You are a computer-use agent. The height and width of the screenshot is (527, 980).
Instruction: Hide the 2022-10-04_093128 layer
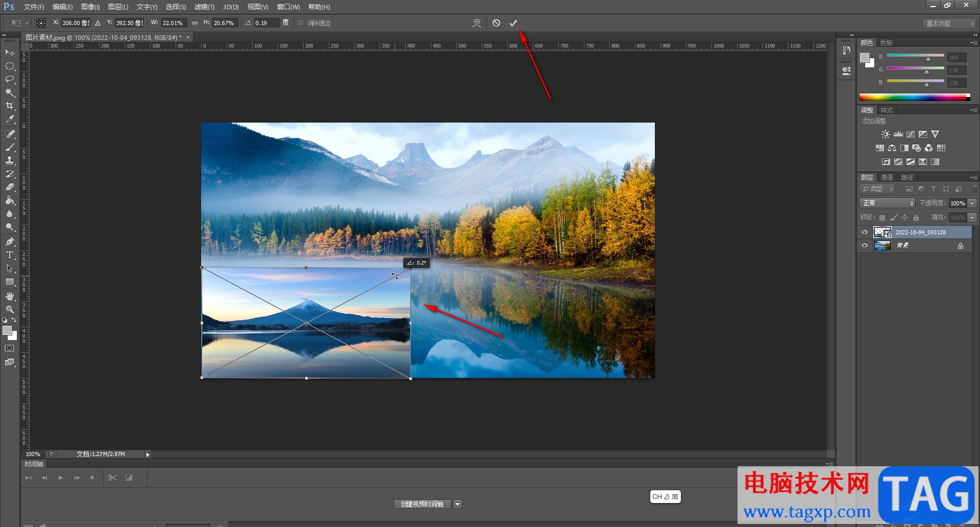click(865, 232)
